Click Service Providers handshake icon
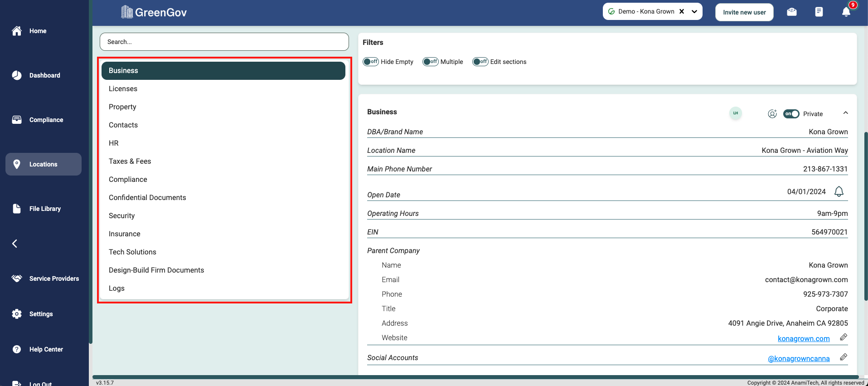This screenshot has height=386, width=868. (x=17, y=279)
